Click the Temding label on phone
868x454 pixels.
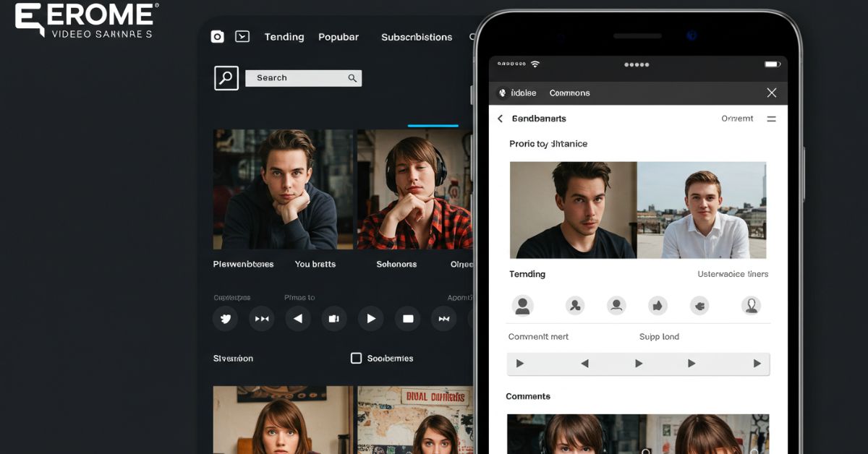click(x=527, y=274)
